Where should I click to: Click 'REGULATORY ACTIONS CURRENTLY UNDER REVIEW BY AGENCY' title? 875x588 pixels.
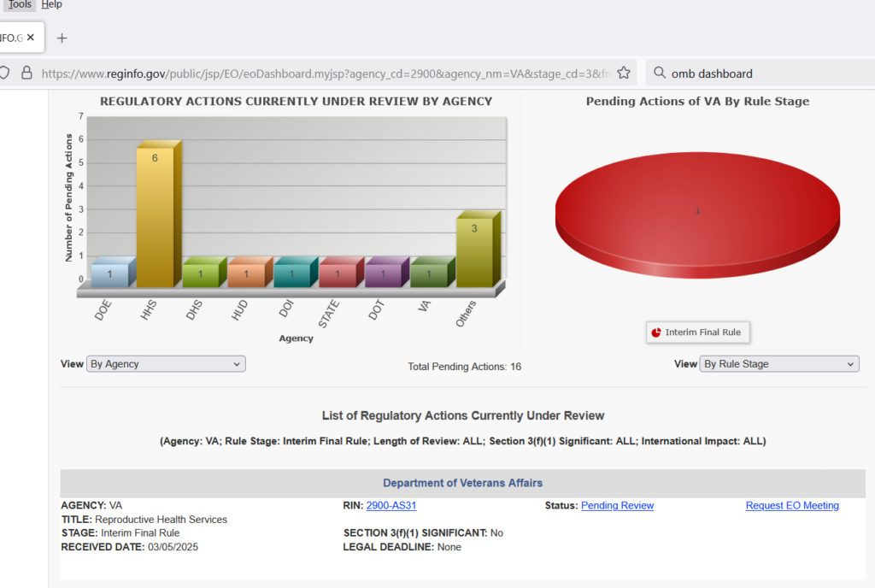tap(297, 102)
